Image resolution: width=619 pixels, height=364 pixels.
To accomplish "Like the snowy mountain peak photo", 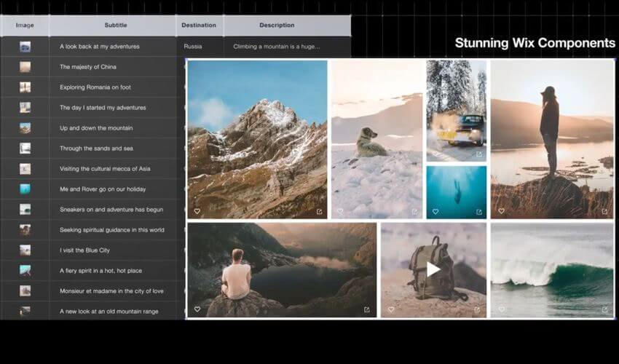I will [197, 212].
